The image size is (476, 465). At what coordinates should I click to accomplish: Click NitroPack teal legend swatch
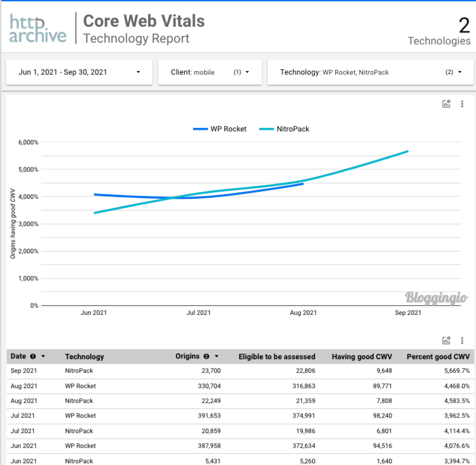coord(266,129)
